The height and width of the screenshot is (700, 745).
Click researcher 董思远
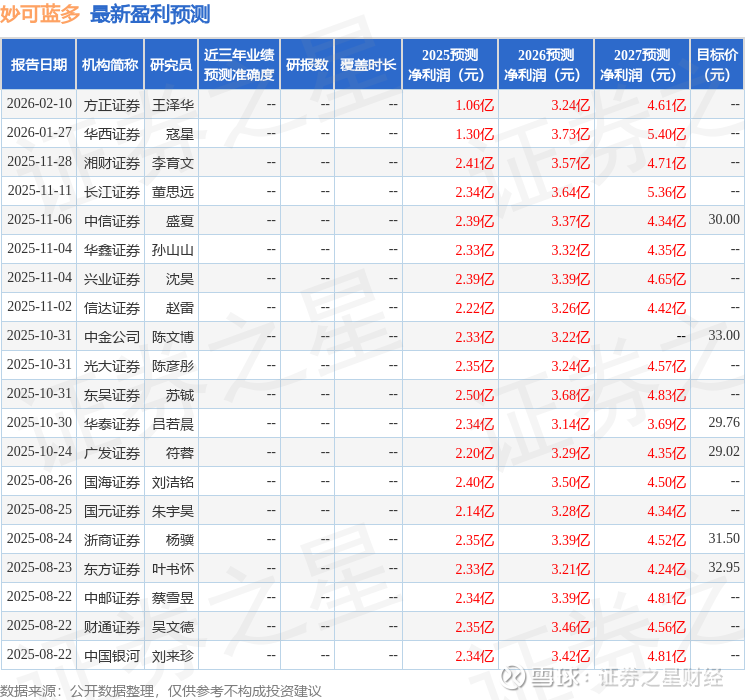pyautogui.click(x=172, y=192)
